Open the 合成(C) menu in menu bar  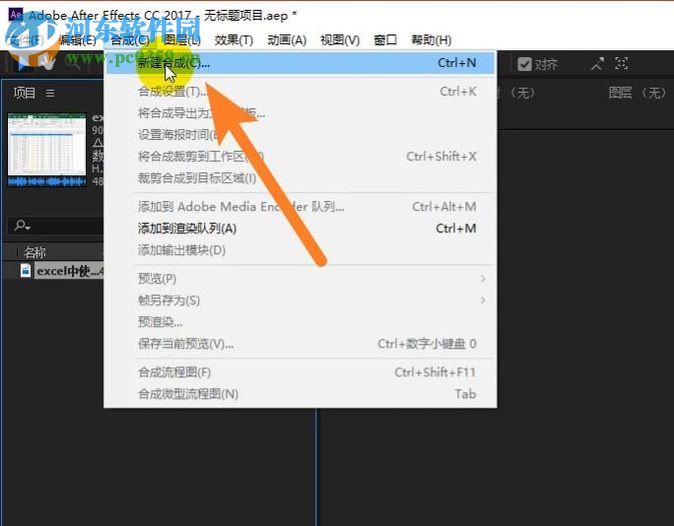tap(130, 40)
